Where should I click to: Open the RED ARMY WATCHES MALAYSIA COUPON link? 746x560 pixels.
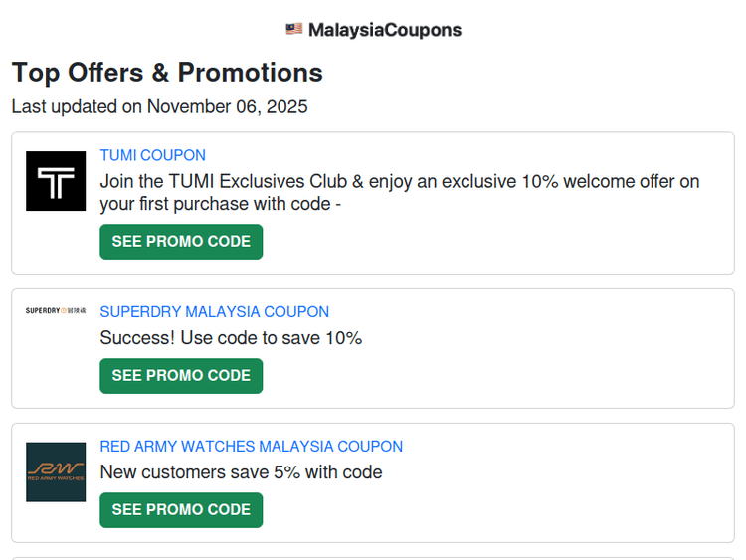coord(251,447)
